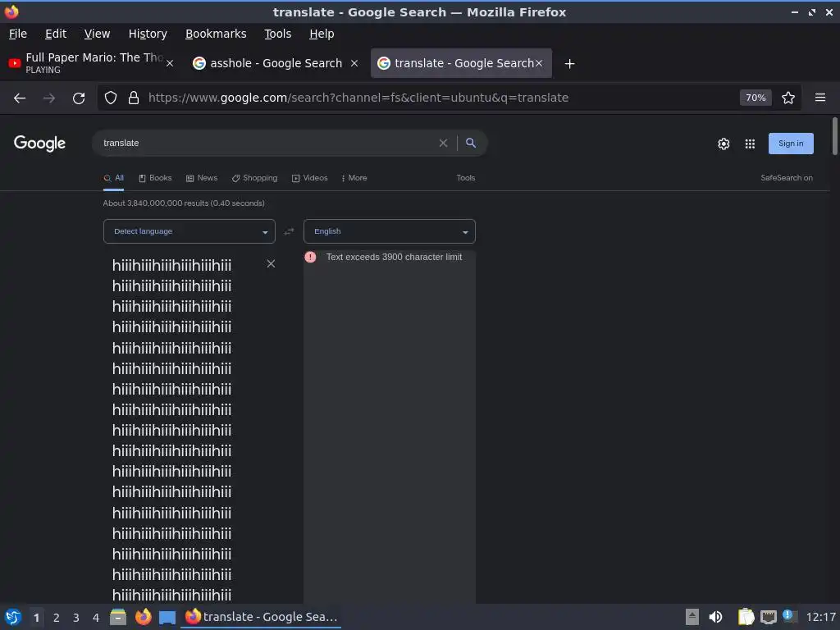Bookmark this page with star icon
This screenshot has height=630, width=840.
[x=788, y=98]
